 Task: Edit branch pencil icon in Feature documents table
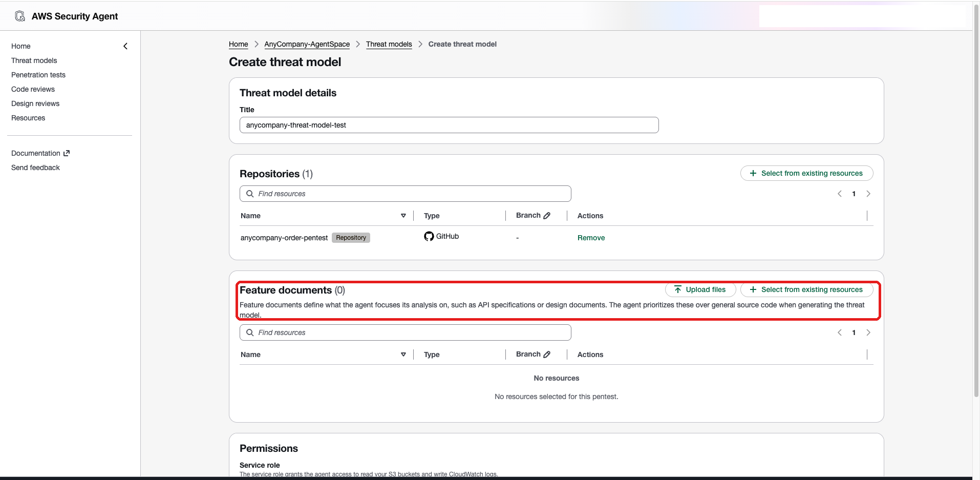point(547,354)
